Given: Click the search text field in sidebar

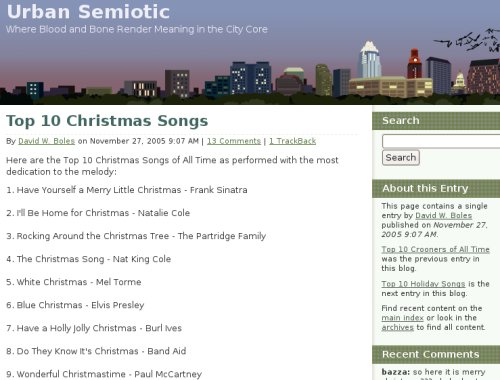Looking at the screenshot, I should [x=441, y=141].
